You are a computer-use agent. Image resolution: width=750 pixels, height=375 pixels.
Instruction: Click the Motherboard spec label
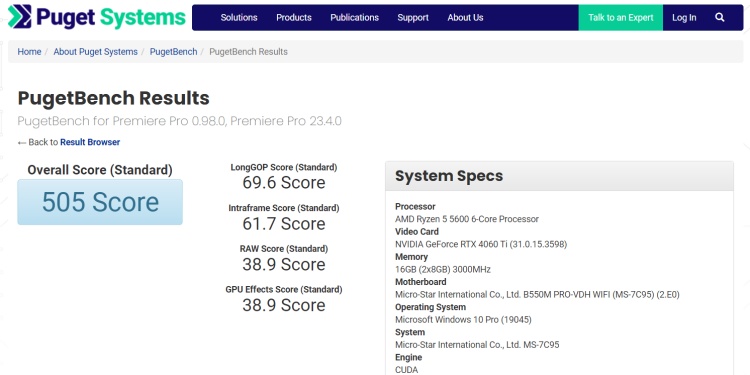(420, 282)
